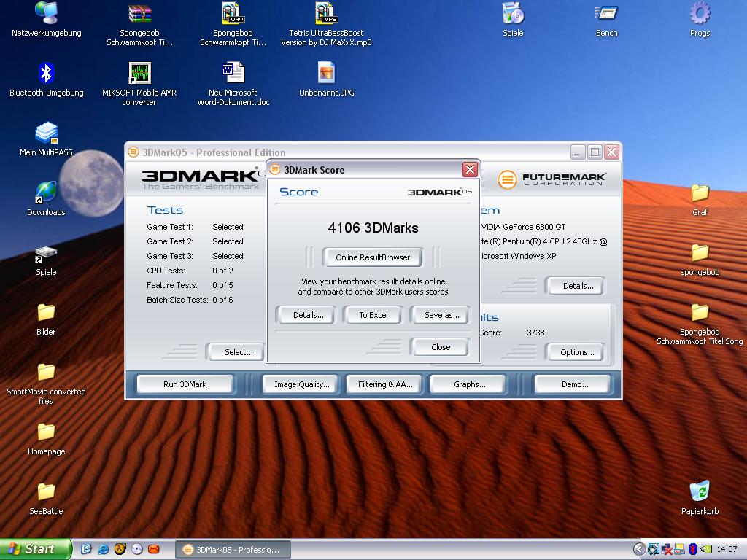Click the 'Feature Tests:' row
Image resolution: width=747 pixels, height=560 pixels.
pyautogui.click(x=190, y=285)
